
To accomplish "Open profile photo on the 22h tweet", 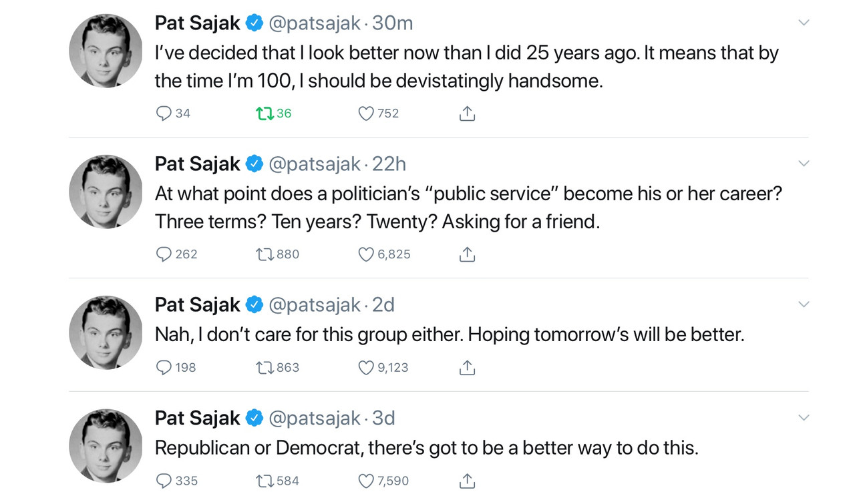I will coord(106,192).
